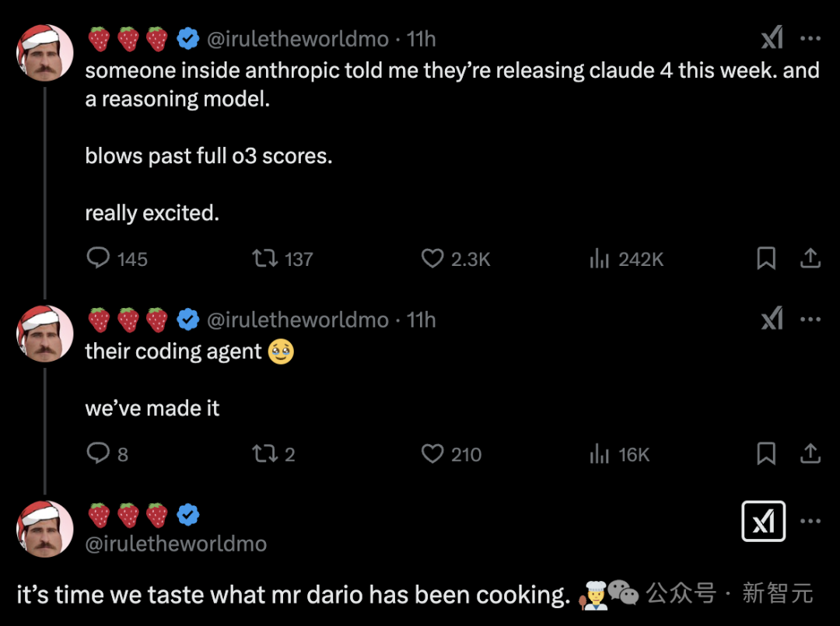This screenshot has height=626, width=840.
Task: Reply to the coding agent tweet
Action: tap(98, 453)
